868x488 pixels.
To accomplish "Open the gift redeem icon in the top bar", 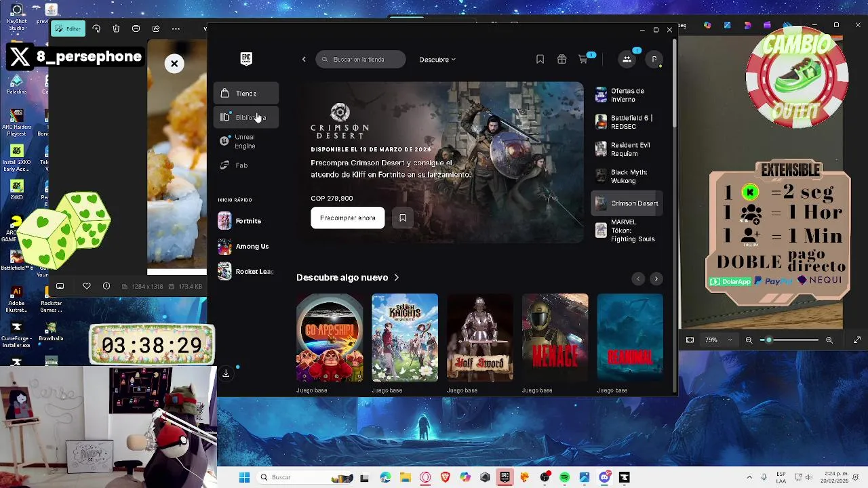I will point(561,60).
